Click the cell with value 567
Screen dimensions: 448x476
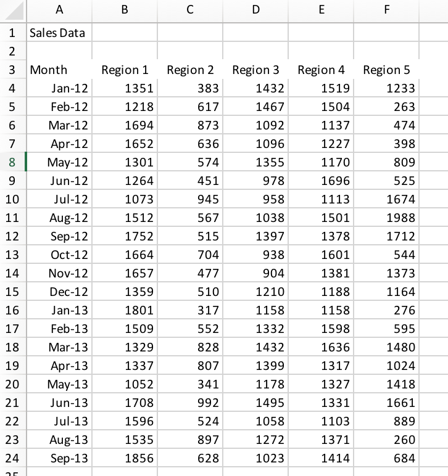[x=190, y=218]
